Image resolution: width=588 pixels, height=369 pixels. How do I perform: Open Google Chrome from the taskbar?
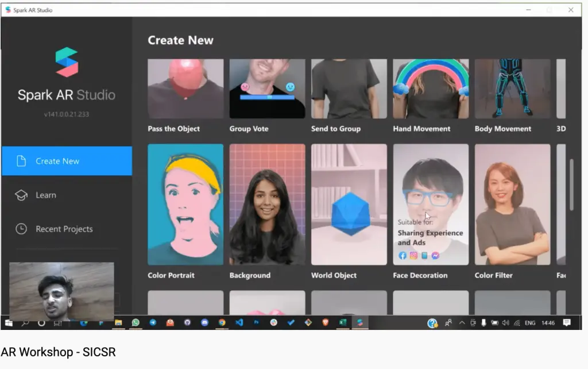point(222,322)
